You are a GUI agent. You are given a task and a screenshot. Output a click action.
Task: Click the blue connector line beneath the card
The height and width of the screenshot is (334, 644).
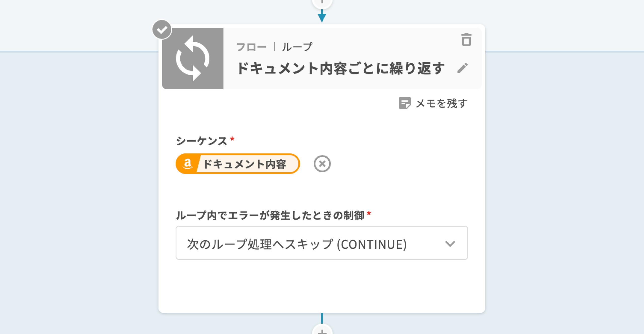click(322, 318)
